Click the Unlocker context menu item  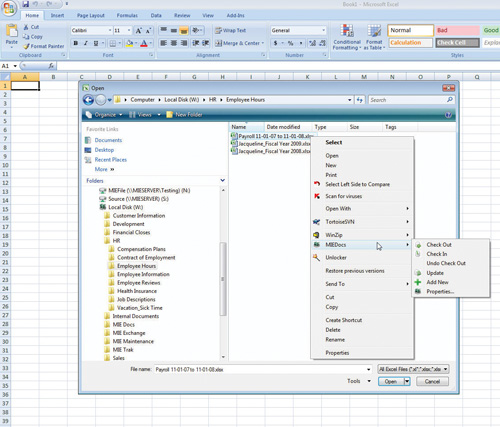coord(336,258)
